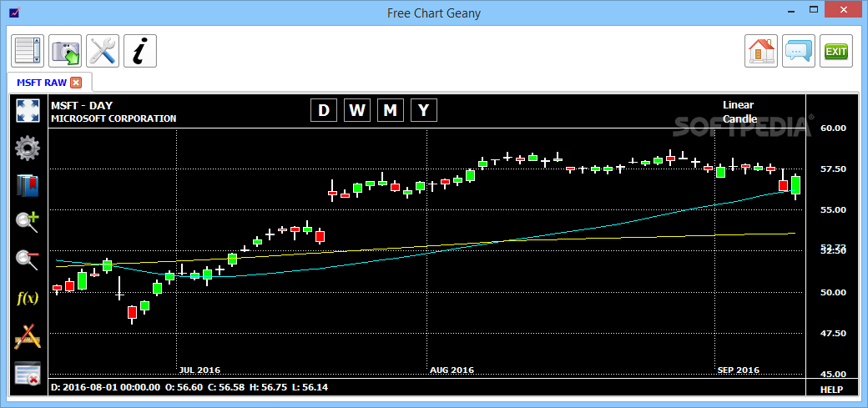Click the Free Chart Geany title bar icon

14,11
